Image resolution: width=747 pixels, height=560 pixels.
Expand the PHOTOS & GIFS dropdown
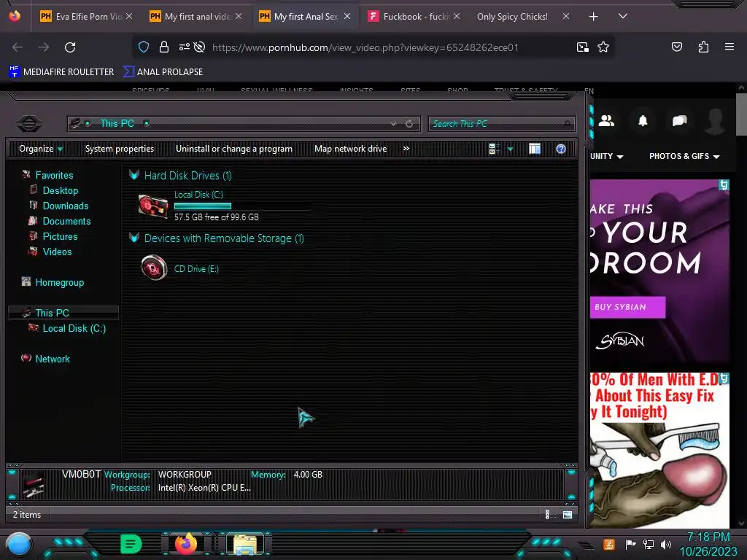click(684, 156)
